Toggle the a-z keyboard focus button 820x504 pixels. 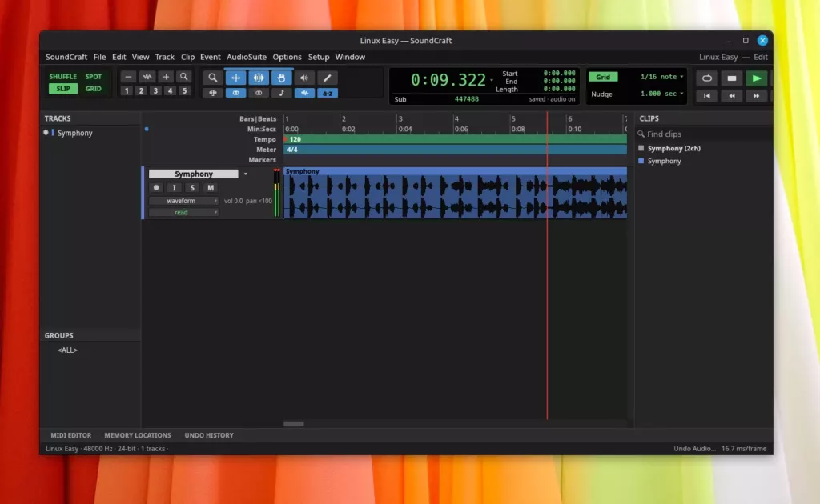coord(328,93)
